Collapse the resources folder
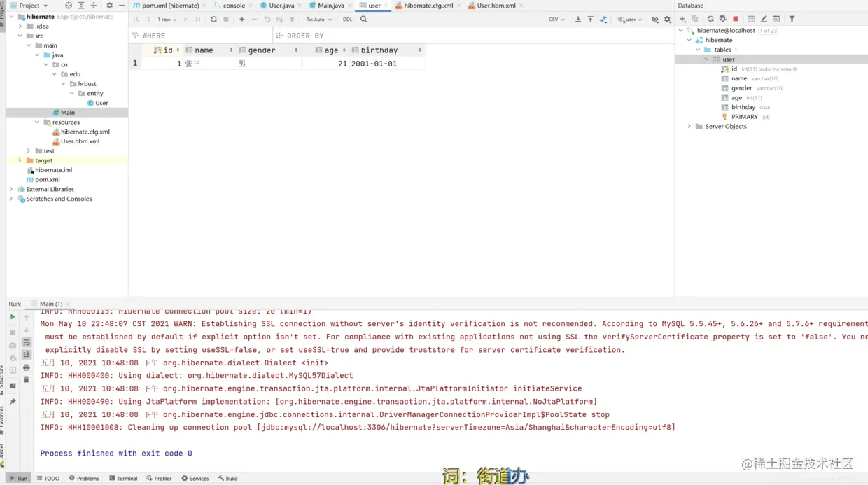Image resolution: width=868 pixels, height=485 pixels. (37, 122)
